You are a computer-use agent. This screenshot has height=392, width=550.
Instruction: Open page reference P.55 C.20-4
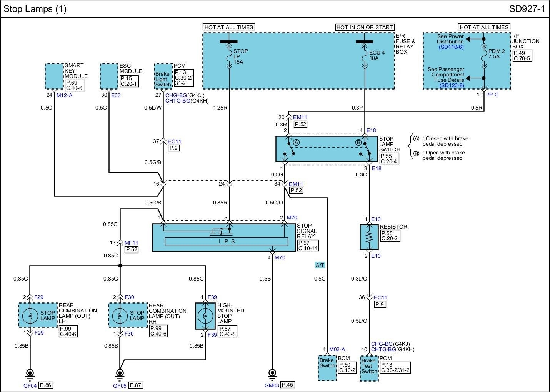click(389, 159)
